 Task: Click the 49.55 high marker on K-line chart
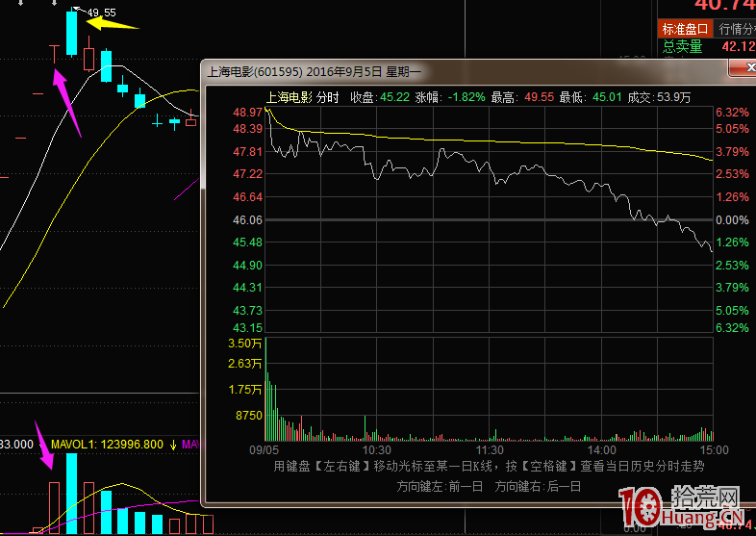[x=101, y=13]
